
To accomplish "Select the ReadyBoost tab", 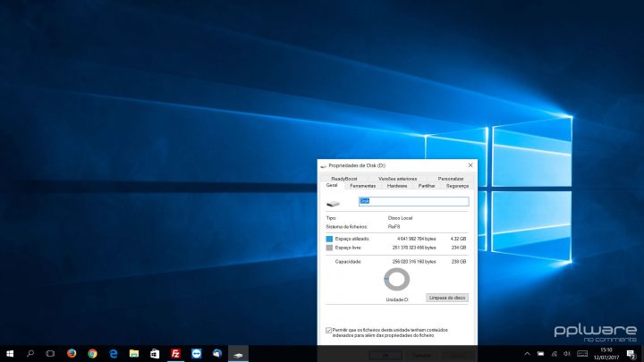I will [344, 179].
